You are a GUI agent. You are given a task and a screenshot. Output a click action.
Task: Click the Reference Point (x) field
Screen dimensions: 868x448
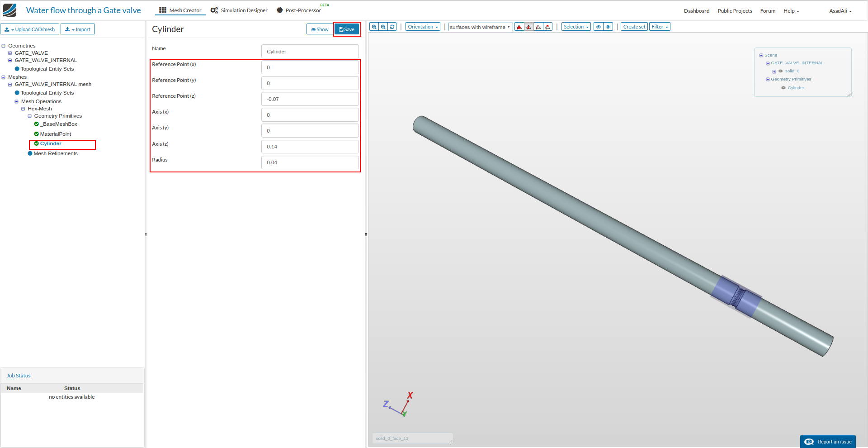point(310,67)
